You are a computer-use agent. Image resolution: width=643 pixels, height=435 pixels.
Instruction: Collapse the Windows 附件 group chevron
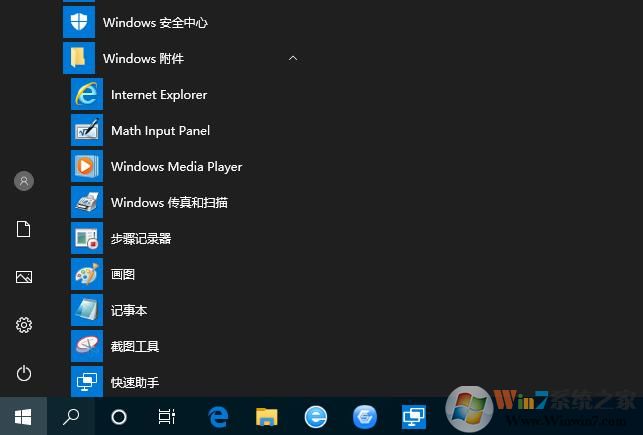click(293, 58)
